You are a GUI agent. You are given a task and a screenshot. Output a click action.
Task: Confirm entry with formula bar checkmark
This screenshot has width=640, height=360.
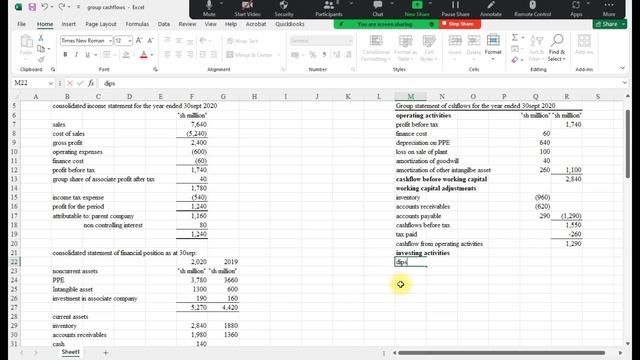pyautogui.click(x=80, y=83)
